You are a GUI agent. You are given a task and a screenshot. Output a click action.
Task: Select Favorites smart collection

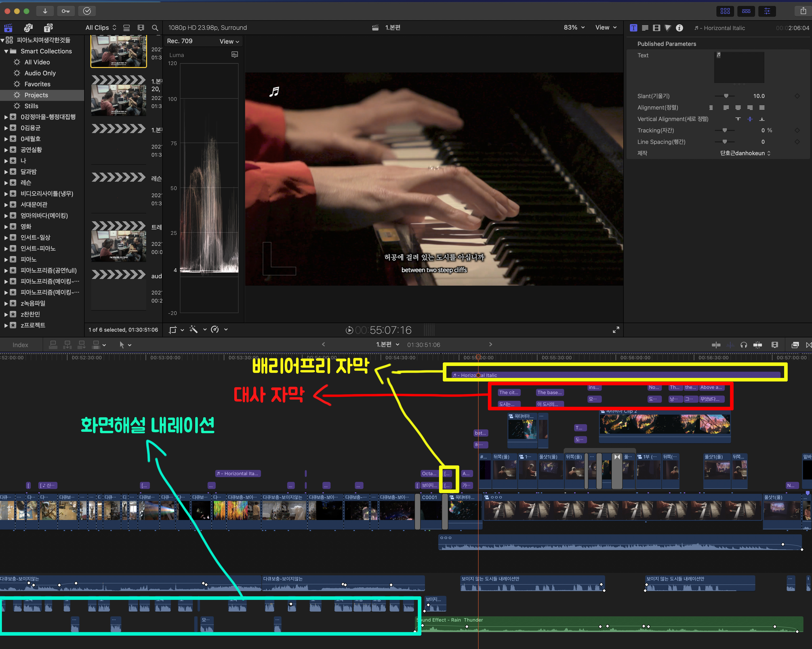pyautogui.click(x=37, y=84)
